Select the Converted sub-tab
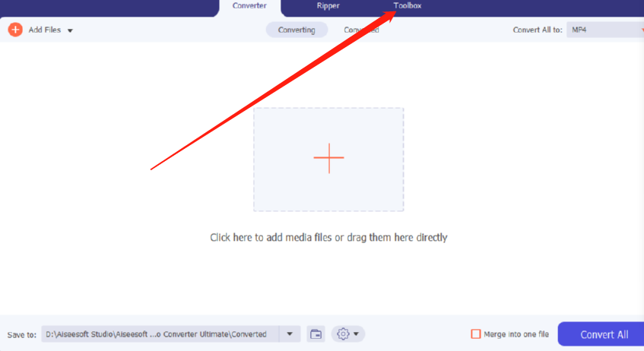Image resolution: width=644 pixels, height=351 pixels. 361,30
